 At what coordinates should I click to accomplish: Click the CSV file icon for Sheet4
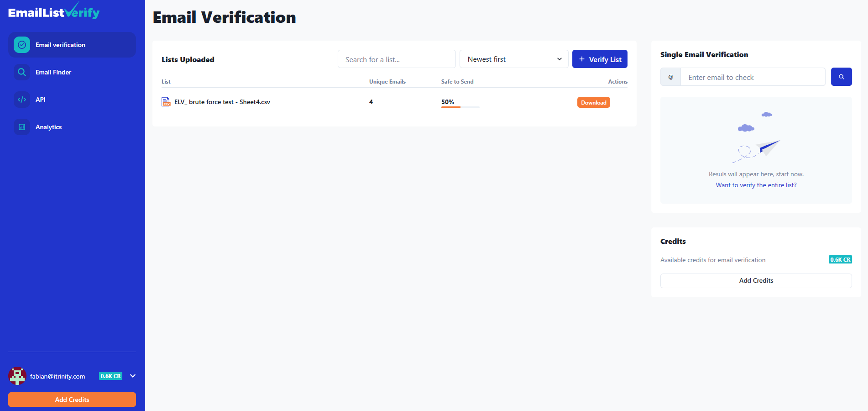pyautogui.click(x=166, y=102)
